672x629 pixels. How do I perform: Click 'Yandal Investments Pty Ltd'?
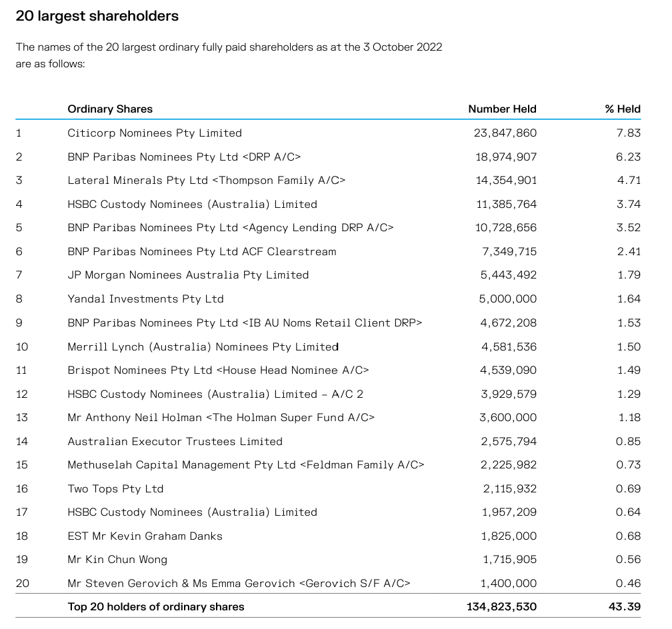pos(146,299)
